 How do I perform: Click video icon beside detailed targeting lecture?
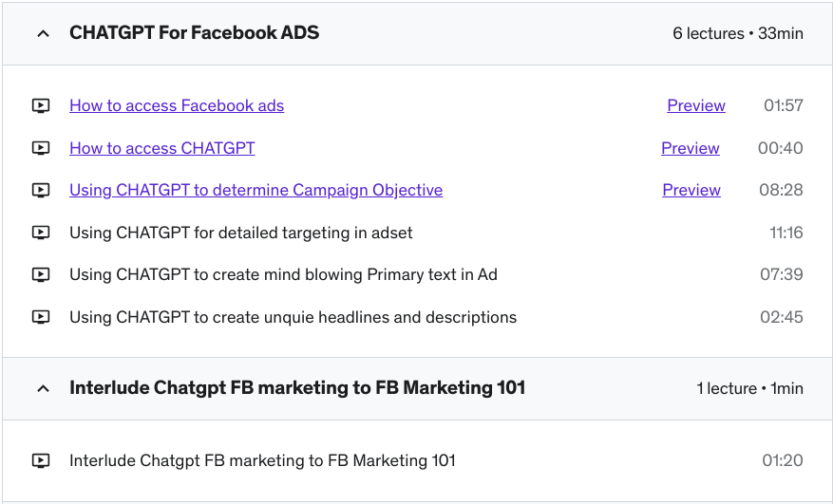pyautogui.click(x=41, y=233)
